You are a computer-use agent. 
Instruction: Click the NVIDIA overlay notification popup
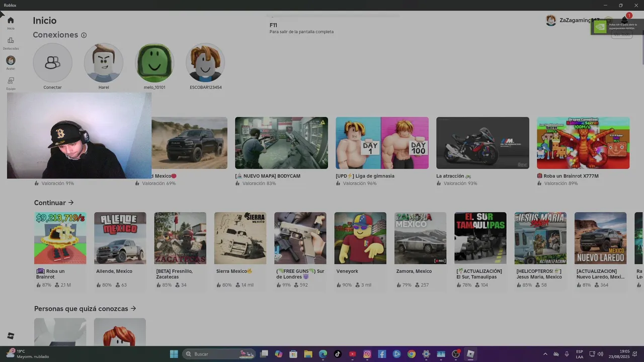(617, 27)
